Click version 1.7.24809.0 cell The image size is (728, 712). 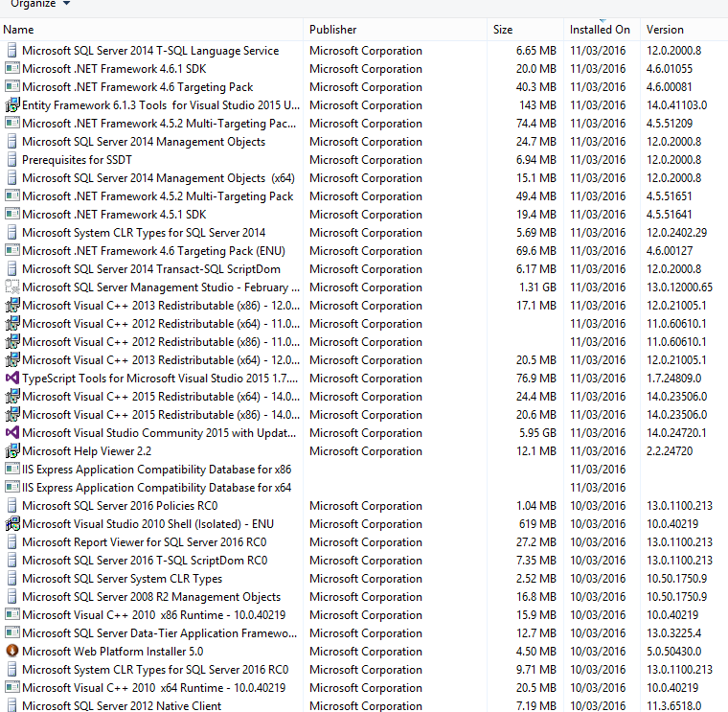tap(674, 379)
